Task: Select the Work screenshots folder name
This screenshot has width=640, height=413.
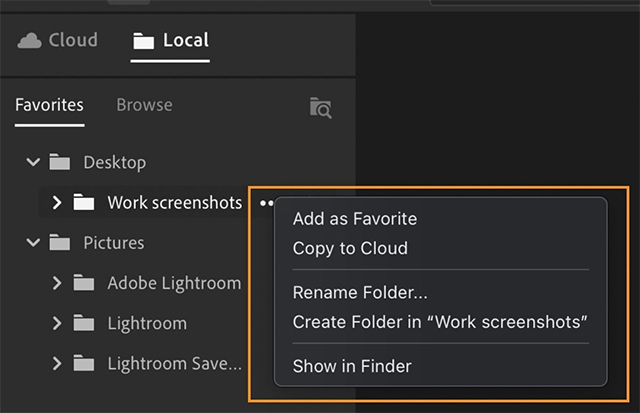Action: [175, 202]
